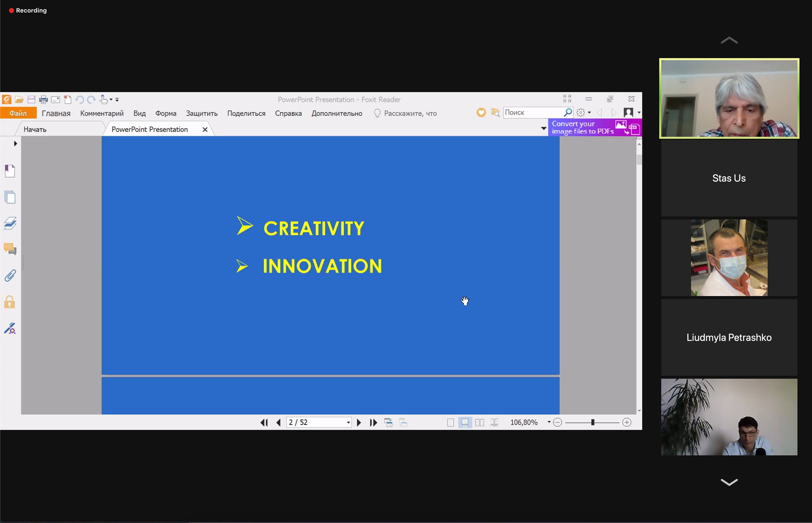
Task: Click the Print icon in quick toolbar
Action: tap(43, 100)
